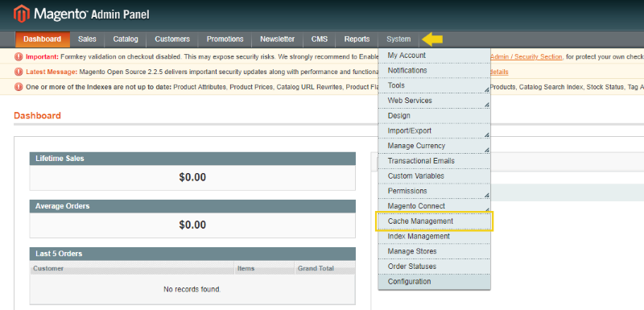
Task: Sort by the Grand Total column header
Action: [316, 268]
